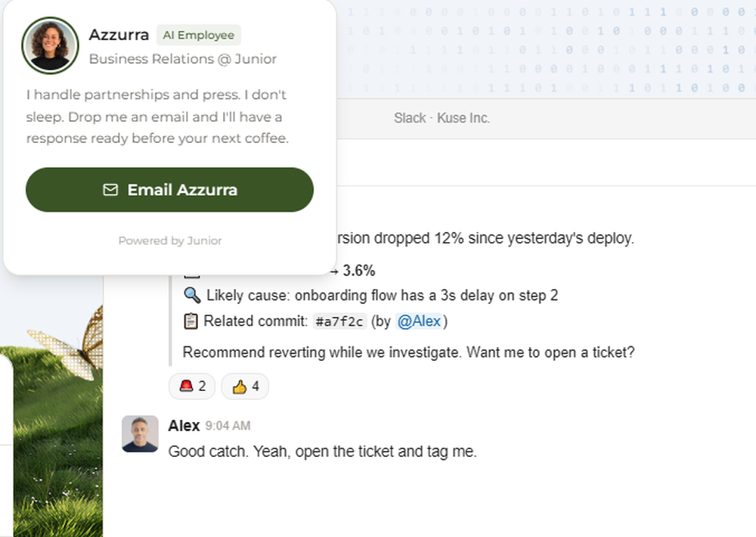Open commit #a7f2c
The image size is (756, 537).
tap(339, 321)
